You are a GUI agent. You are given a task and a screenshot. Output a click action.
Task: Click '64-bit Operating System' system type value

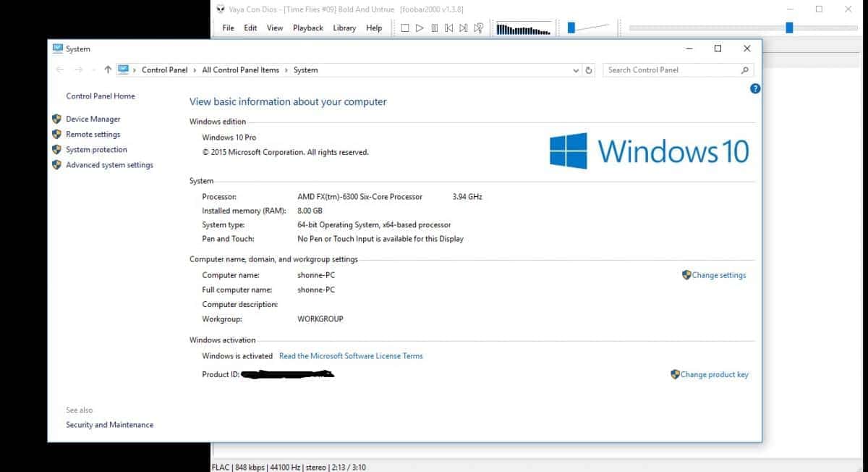pos(374,225)
